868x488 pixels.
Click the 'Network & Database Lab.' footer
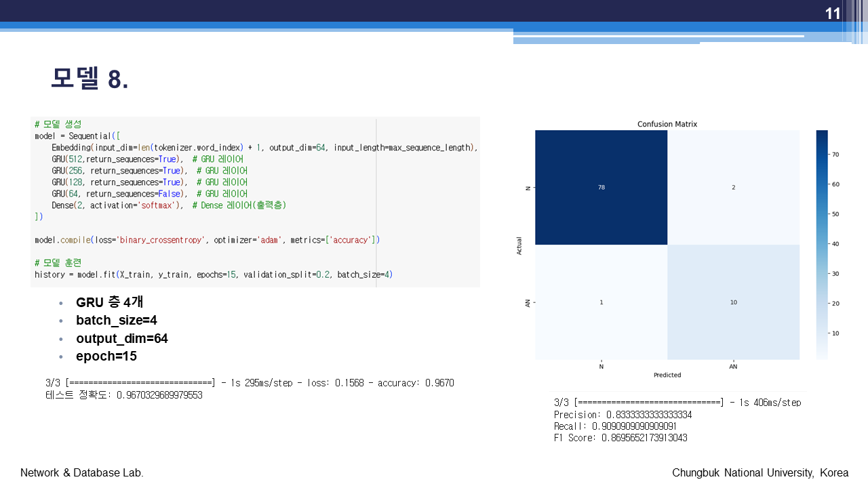(x=82, y=472)
